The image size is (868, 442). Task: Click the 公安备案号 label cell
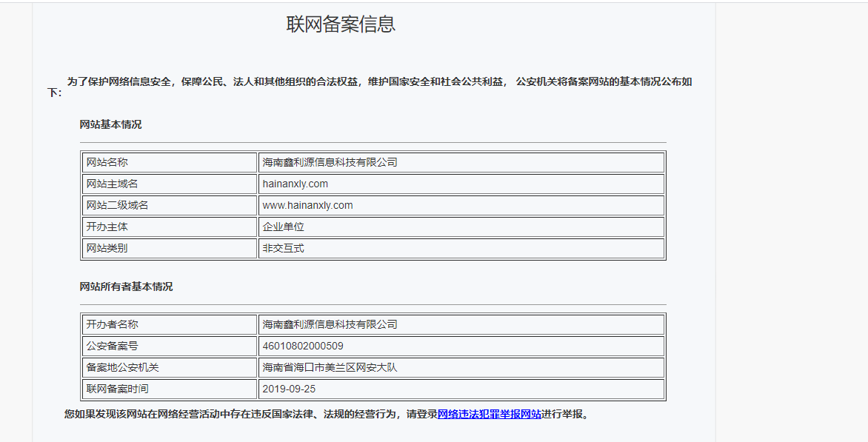(x=112, y=346)
